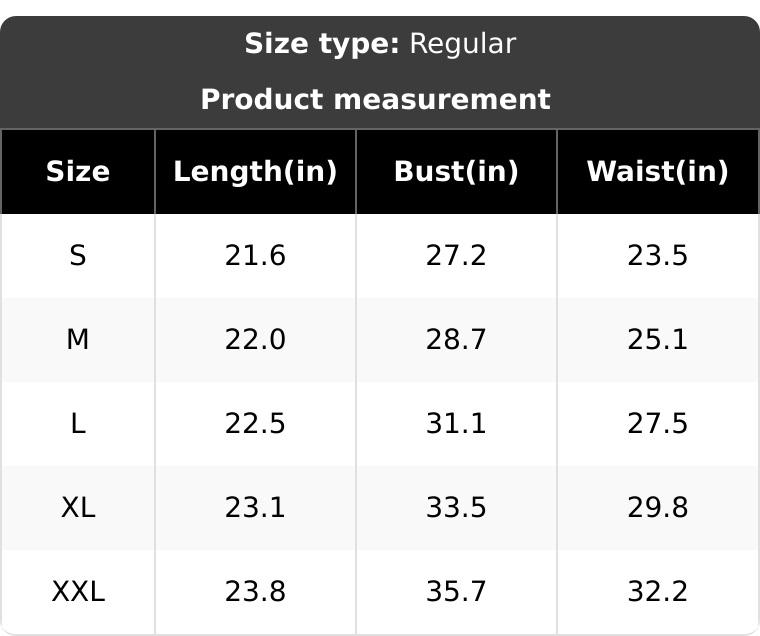This screenshot has height=636, width=760.
Task: Click the 25.1 waist value for M
Action: coord(658,339)
